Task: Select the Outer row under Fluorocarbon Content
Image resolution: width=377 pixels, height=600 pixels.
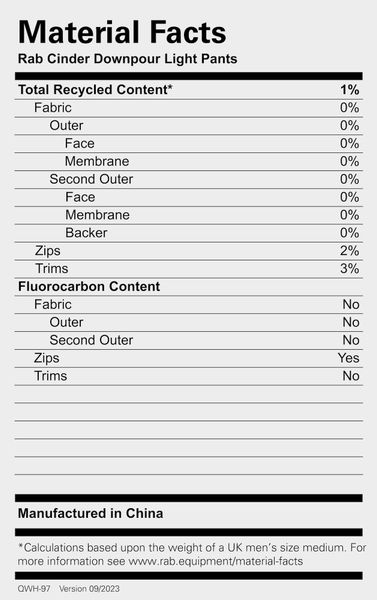Action: click(189, 323)
